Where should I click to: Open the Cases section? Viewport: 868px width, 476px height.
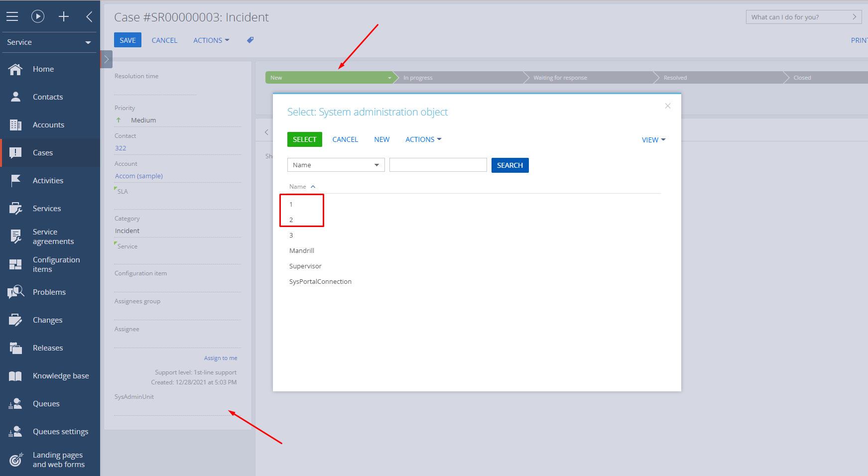pyautogui.click(x=50, y=153)
